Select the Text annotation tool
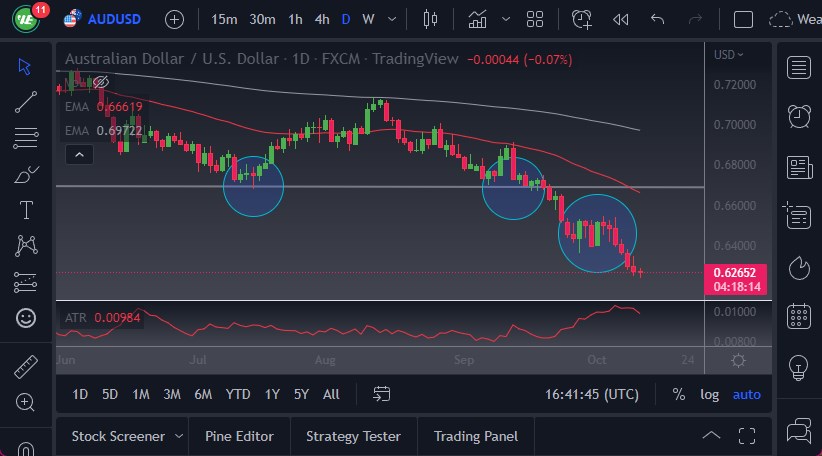The width and height of the screenshot is (822, 456). 26,210
